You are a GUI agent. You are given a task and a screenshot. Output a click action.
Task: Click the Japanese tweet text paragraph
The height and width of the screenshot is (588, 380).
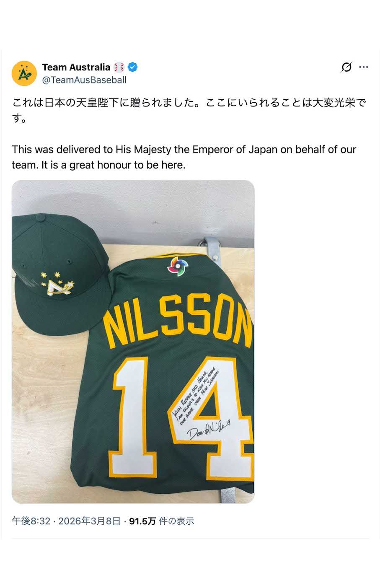(189, 110)
